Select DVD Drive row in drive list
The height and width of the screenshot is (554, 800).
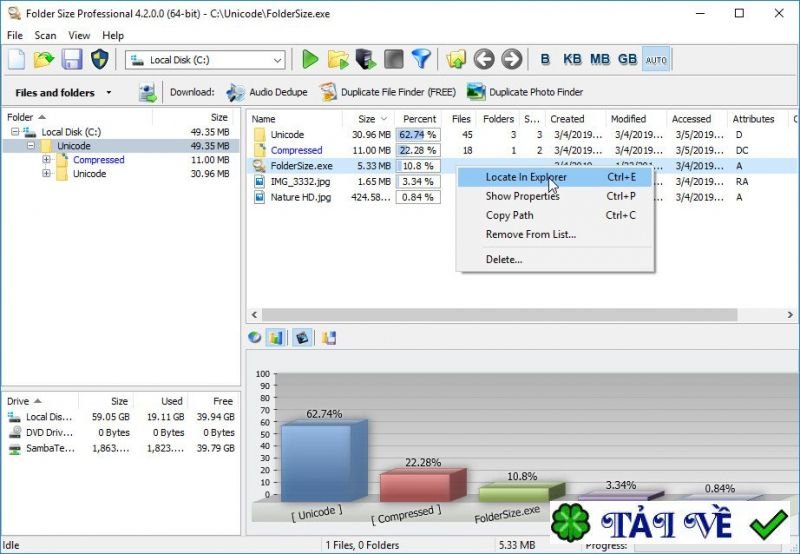(x=120, y=433)
